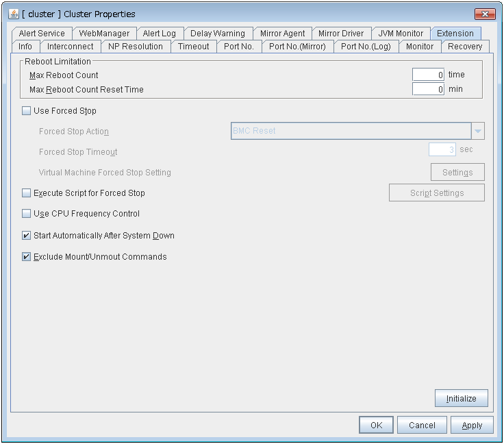Viewport: 504px width, 444px height.
Task: Click the Virtual Machine Forced Stop Setting label
Action: [105, 173]
